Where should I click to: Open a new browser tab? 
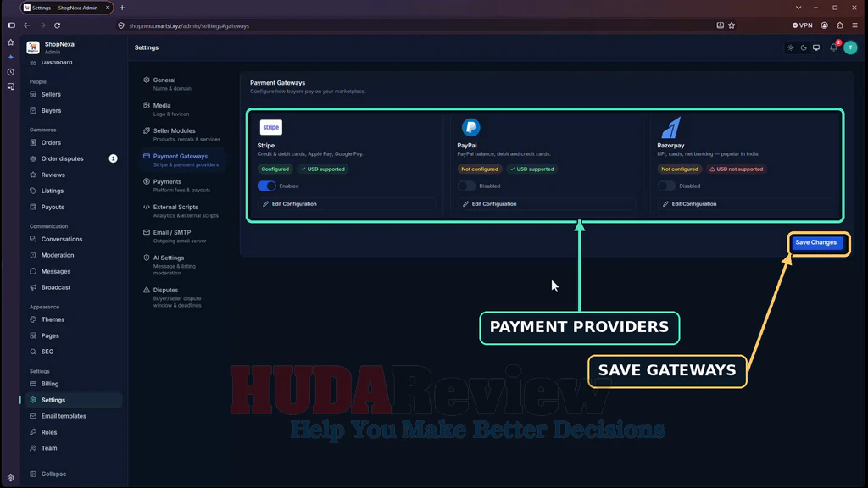pyautogui.click(x=122, y=8)
